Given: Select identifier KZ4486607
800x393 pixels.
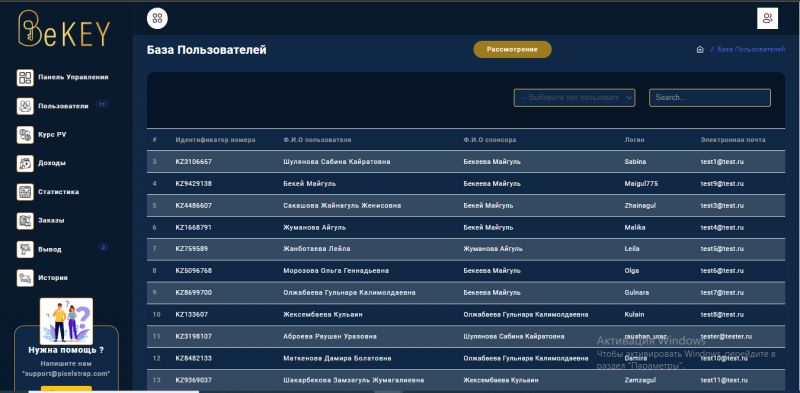Looking at the screenshot, I should (x=193, y=206).
